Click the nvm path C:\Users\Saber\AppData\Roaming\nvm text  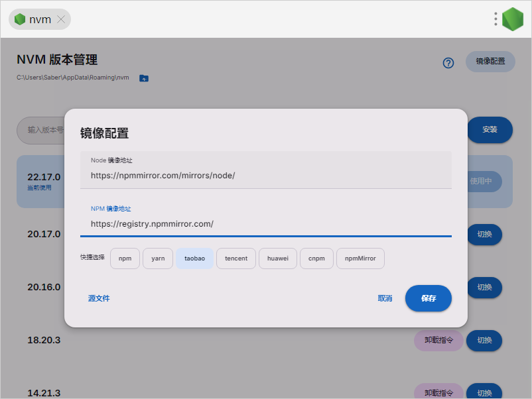click(72, 78)
